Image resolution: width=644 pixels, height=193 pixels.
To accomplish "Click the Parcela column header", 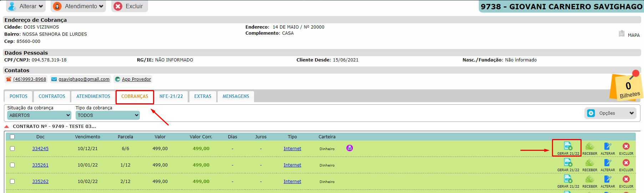I will point(125,137).
